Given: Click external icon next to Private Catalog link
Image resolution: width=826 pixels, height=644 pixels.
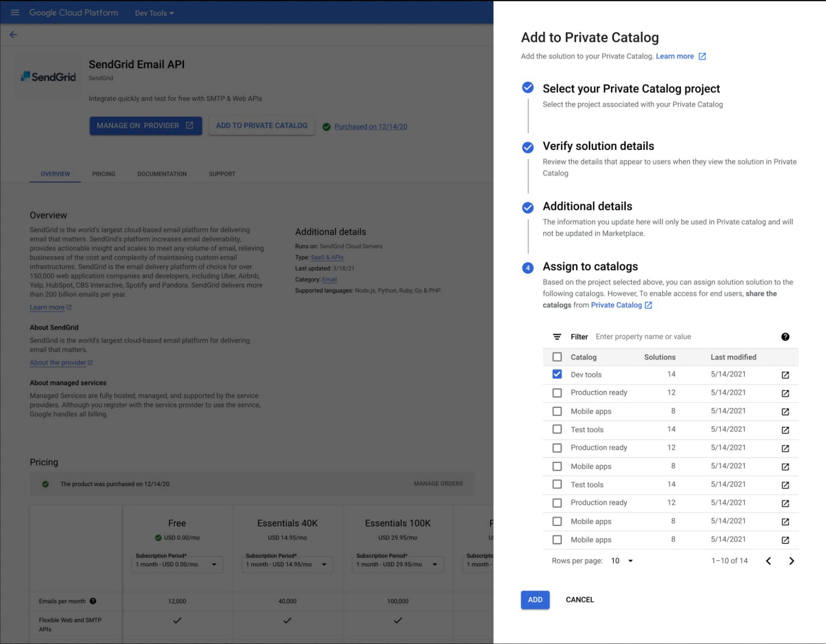Looking at the screenshot, I should 648,305.
